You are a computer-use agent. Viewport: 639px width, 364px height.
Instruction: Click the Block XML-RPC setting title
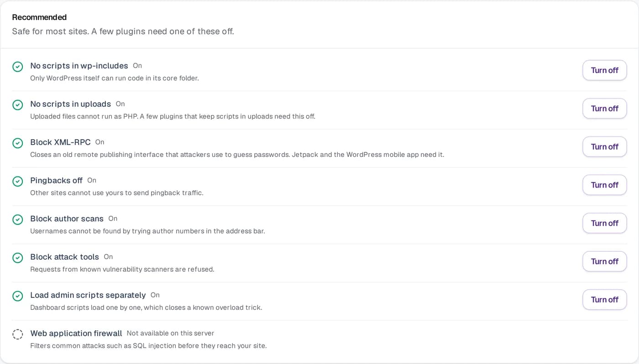coord(60,142)
